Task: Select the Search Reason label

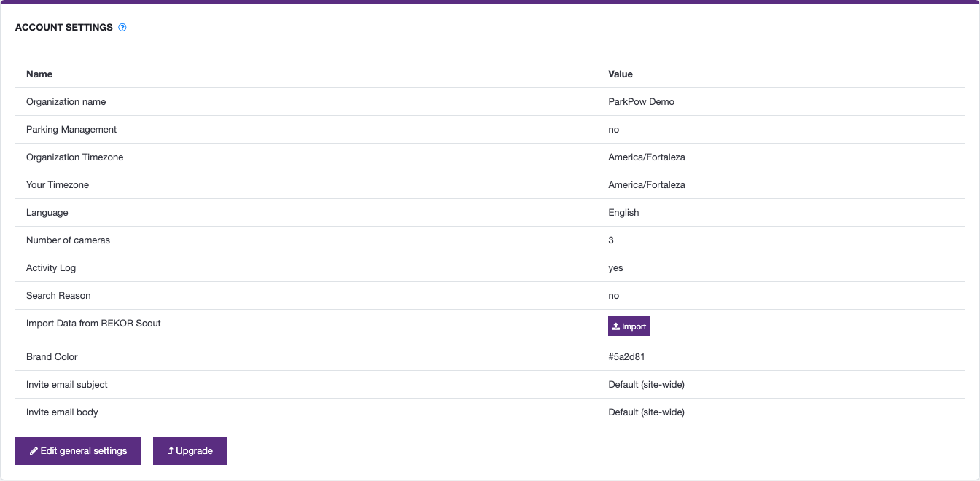Action: click(58, 296)
